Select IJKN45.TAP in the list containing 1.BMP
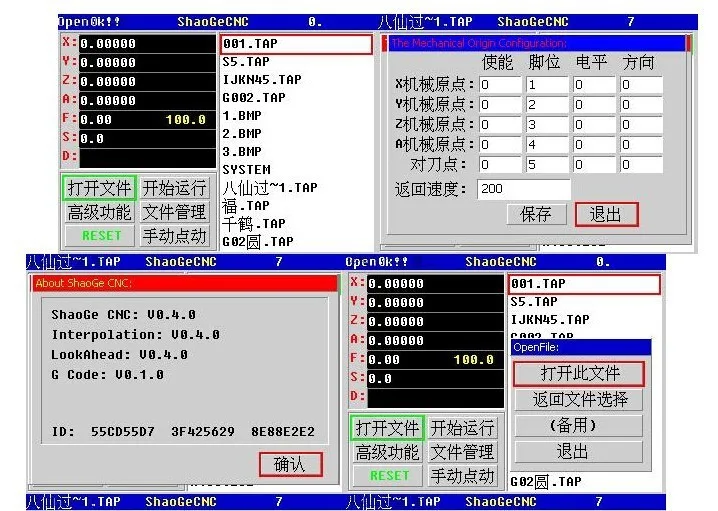This screenshot has width=718, height=511. pyautogui.click(x=262, y=80)
